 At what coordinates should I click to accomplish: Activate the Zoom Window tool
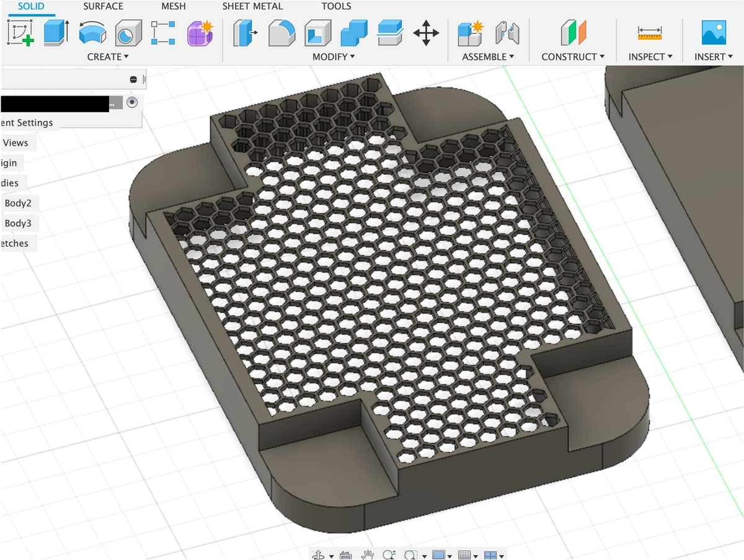tap(410, 554)
